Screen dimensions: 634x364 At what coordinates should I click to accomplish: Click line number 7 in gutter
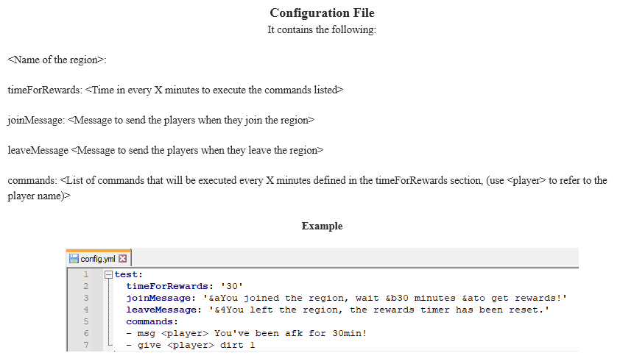click(x=85, y=345)
